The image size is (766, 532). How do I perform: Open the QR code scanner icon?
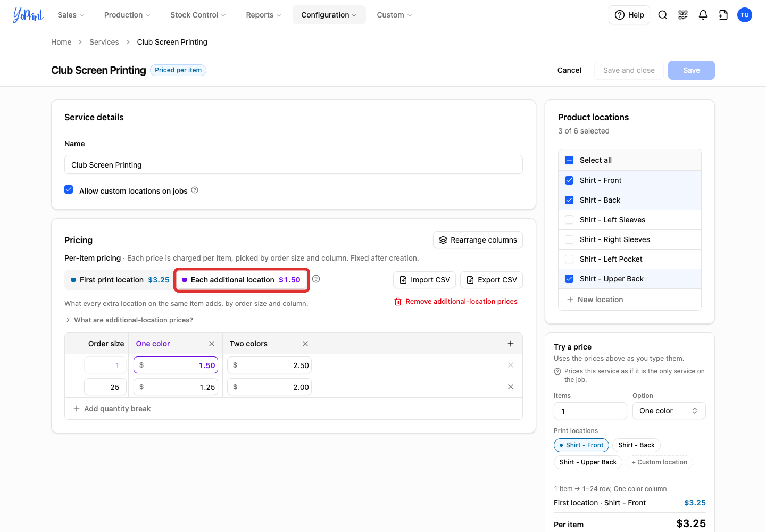[x=683, y=15]
